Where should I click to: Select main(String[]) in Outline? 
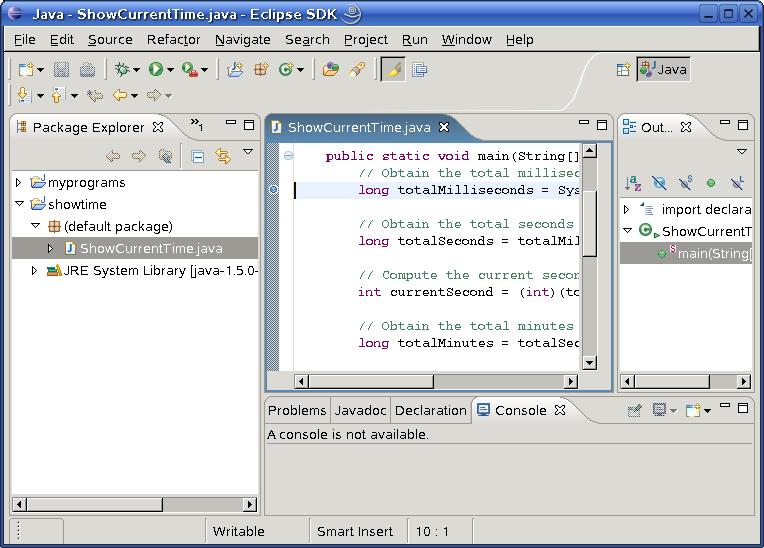click(x=686, y=253)
